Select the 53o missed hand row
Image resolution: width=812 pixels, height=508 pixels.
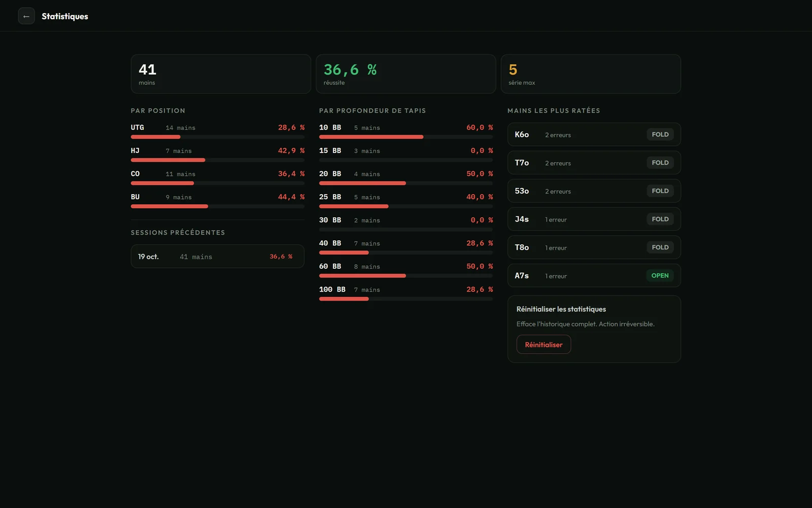(594, 191)
